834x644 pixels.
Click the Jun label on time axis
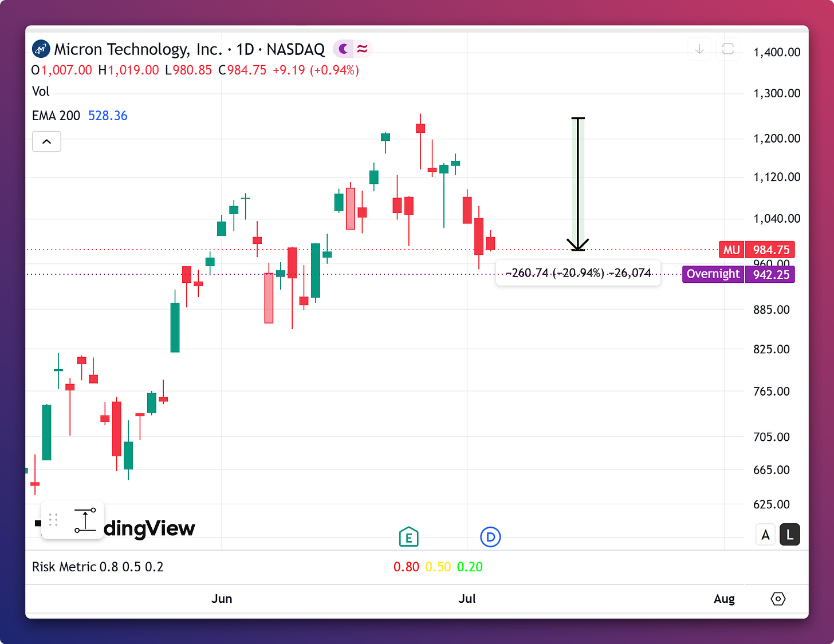click(x=222, y=599)
